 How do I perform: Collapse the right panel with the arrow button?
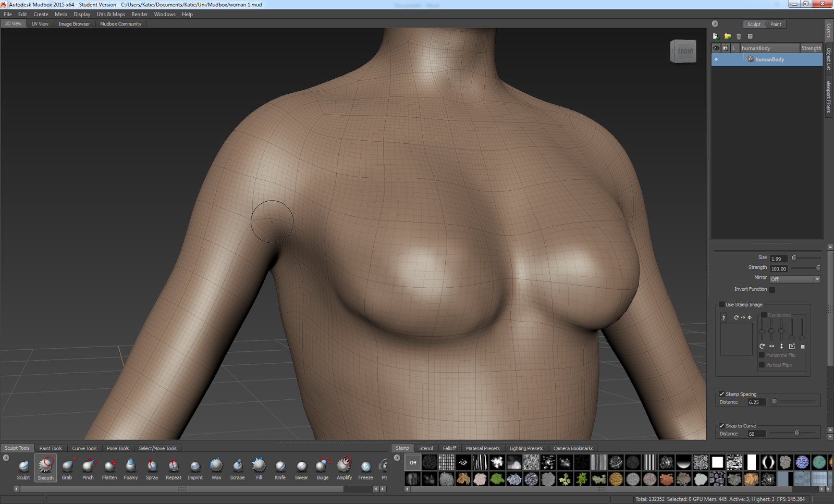pyautogui.click(x=715, y=24)
